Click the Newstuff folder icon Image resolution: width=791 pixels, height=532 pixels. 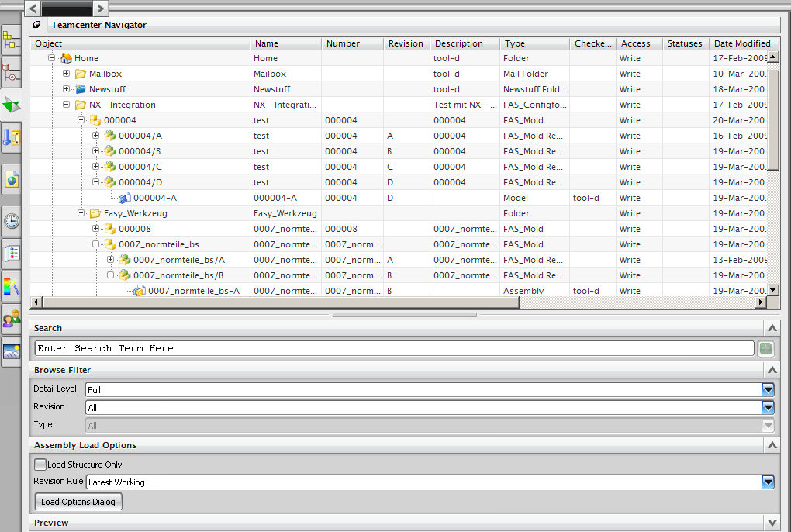(81, 89)
